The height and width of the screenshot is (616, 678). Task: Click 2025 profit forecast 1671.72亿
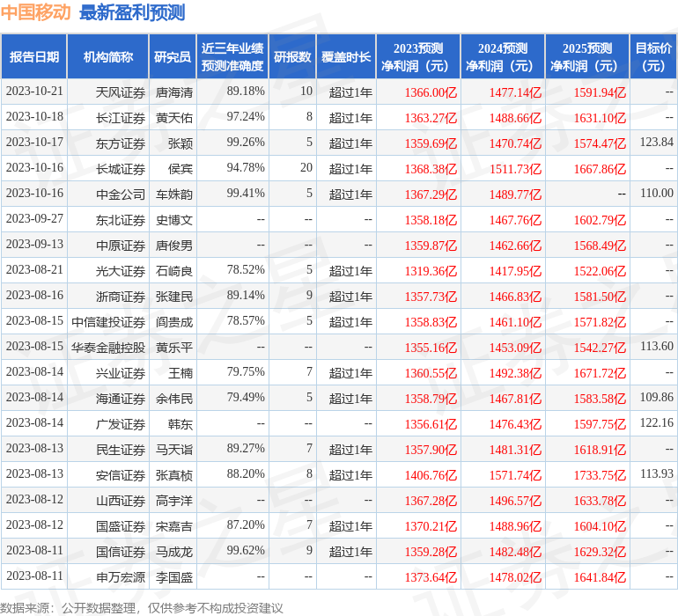600,373
